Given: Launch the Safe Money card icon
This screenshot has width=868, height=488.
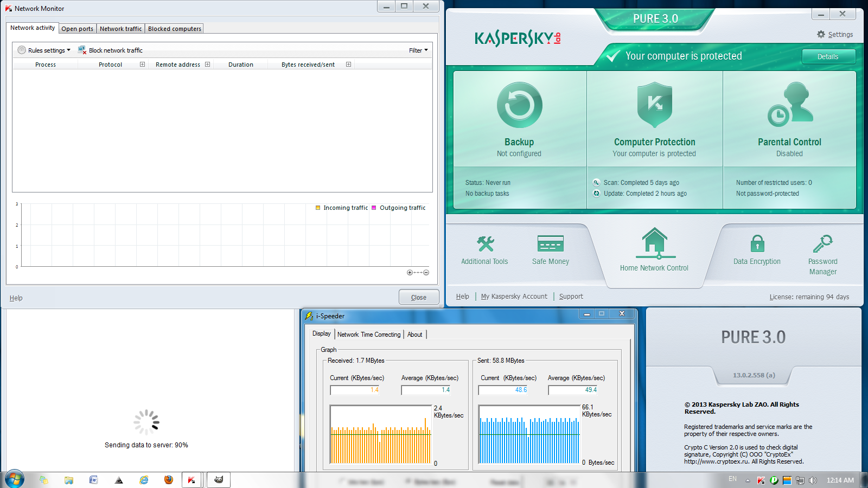Looking at the screenshot, I should point(551,244).
